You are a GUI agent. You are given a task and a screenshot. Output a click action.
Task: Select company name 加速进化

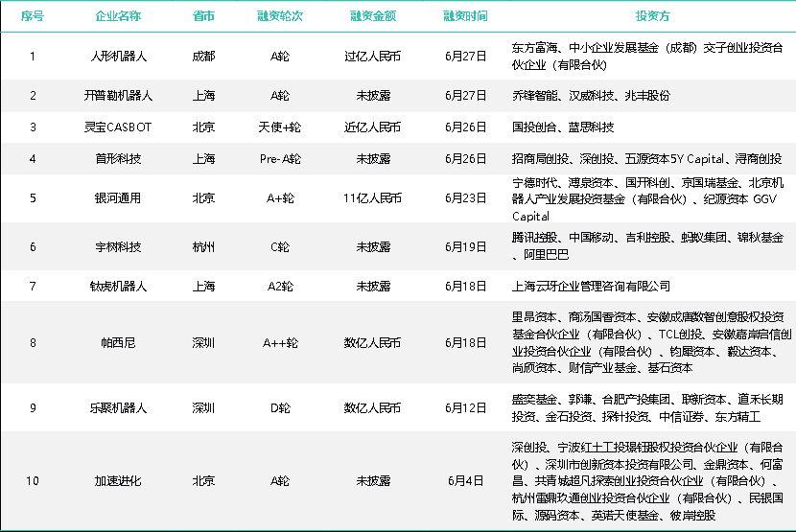pyautogui.click(x=118, y=481)
